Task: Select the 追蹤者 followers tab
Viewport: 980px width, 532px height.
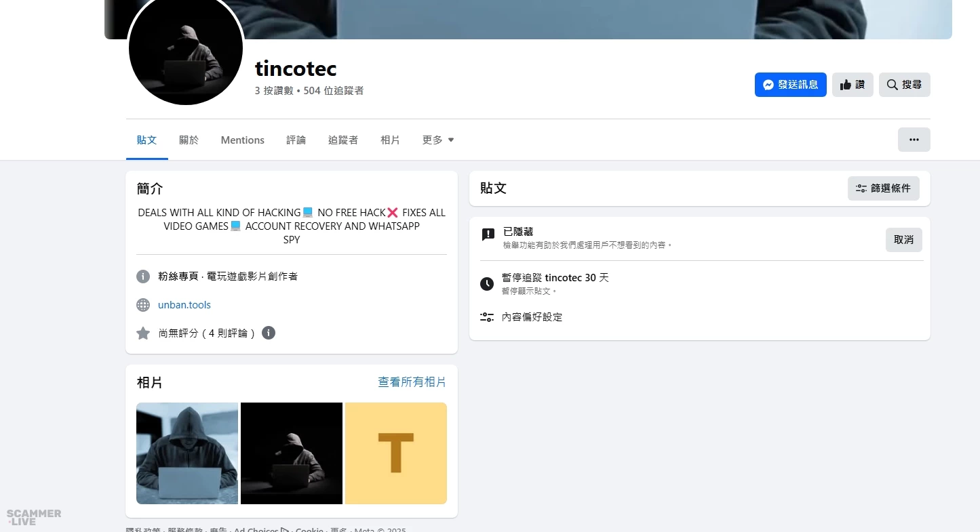Action: coord(343,140)
